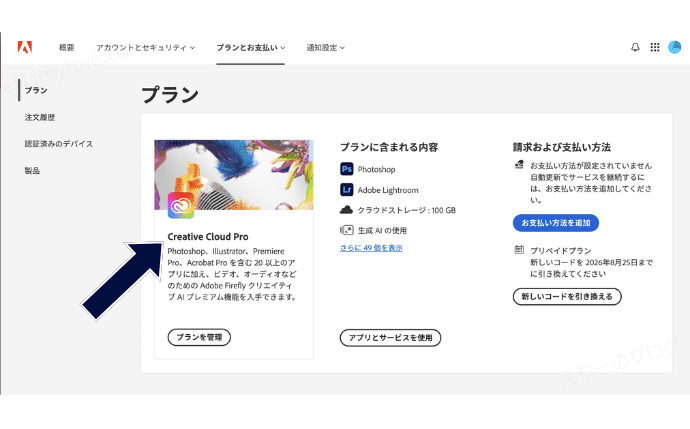Click the Photoshop Ps icon
This screenshot has height=429, width=690.
[x=347, y=169]
